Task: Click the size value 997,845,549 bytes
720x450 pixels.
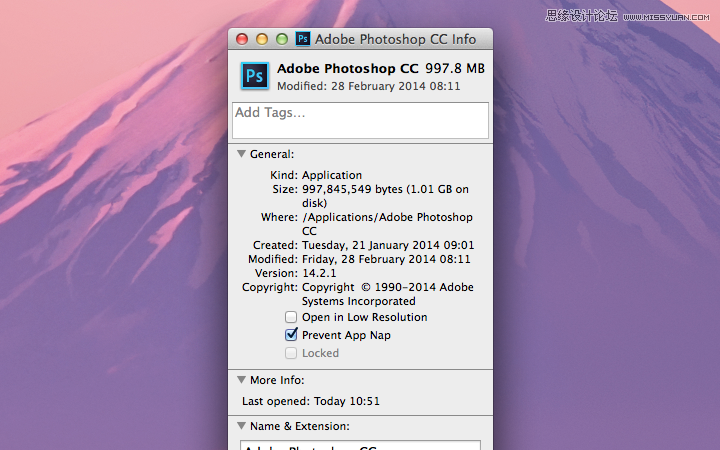Action: click(x=352, y=189)
